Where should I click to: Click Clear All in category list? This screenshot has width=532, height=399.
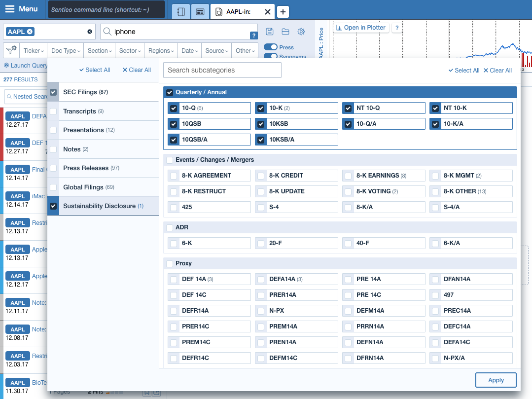[x=137, y=70]
